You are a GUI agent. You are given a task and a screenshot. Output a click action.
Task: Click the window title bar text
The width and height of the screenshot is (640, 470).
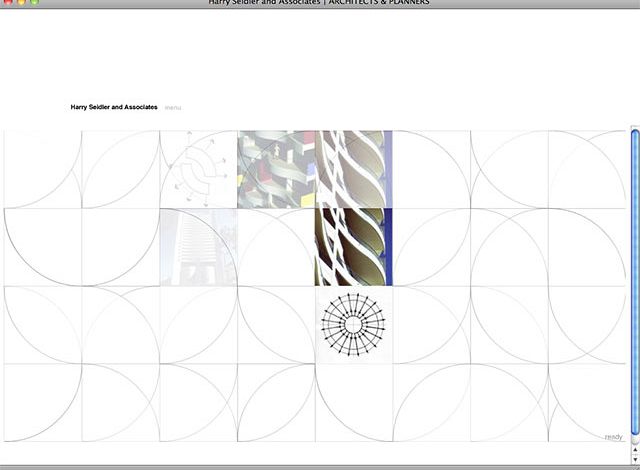point(320,3)
